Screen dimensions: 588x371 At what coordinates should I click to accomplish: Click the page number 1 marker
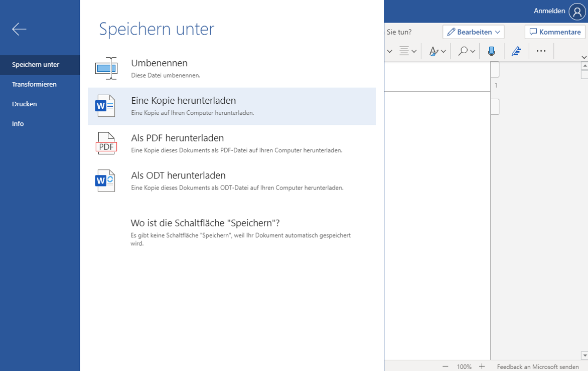496,85
